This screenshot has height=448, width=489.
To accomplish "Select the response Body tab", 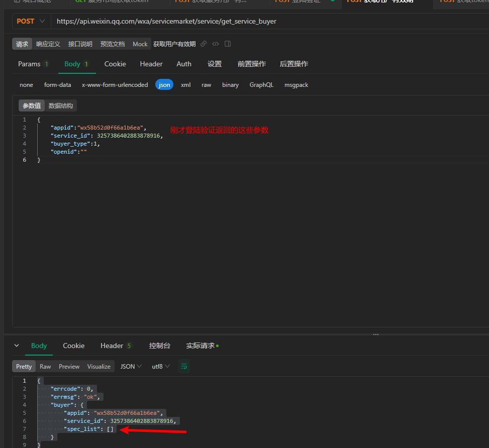I will 39,346.
